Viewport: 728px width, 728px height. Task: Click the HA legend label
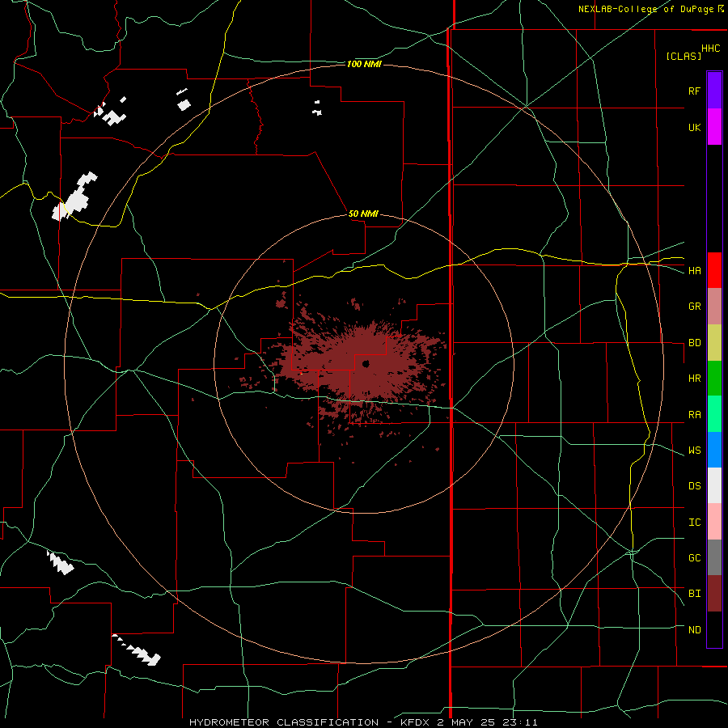(x=694, y=271)
